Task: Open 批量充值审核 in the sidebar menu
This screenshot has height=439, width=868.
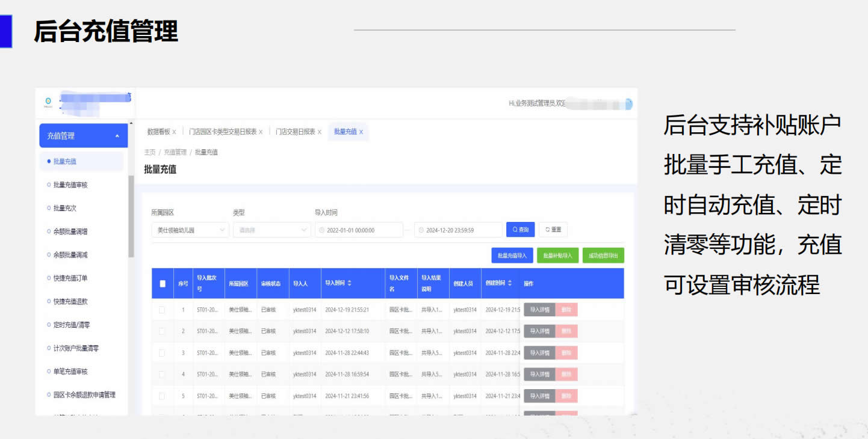Action: [x=70, y=185]
